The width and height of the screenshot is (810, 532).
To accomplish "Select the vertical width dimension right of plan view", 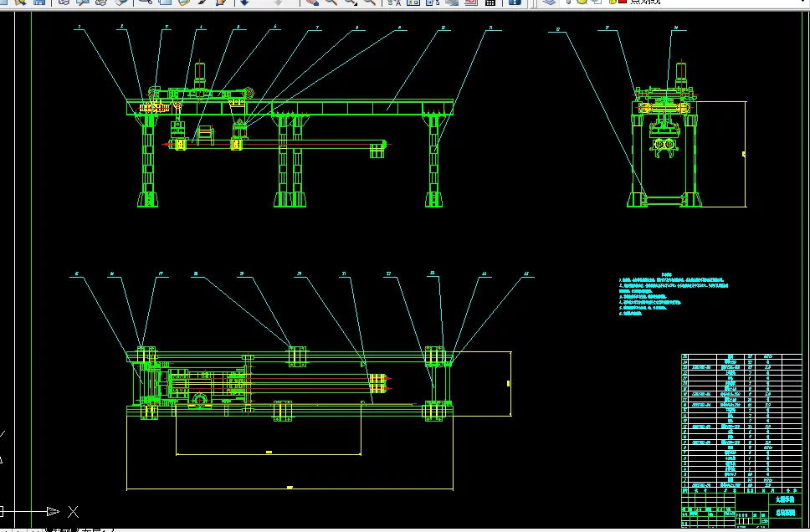I will pos(509,383).
